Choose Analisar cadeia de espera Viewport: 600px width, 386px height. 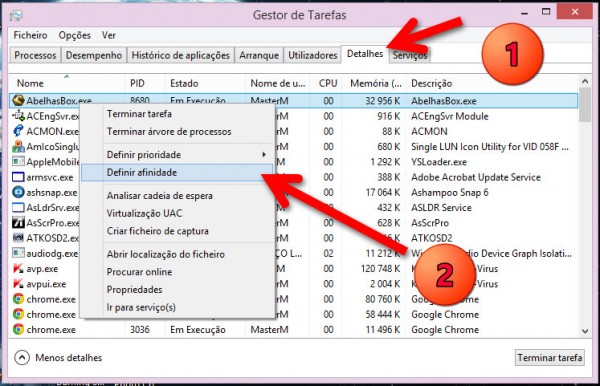tap(177, 195)
